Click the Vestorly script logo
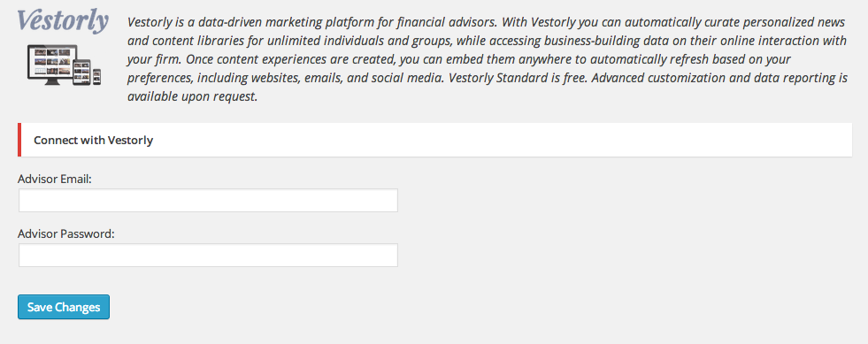 click(x=63, y=21)
